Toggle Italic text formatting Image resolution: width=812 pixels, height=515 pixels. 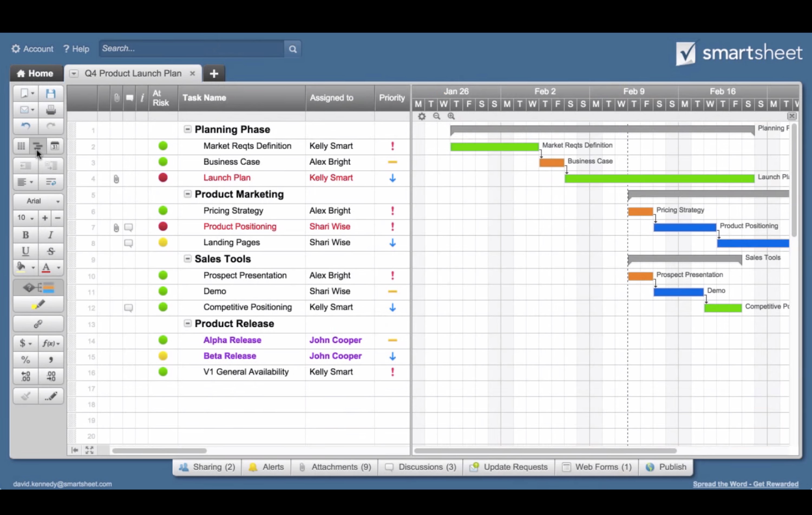point(51,235)
